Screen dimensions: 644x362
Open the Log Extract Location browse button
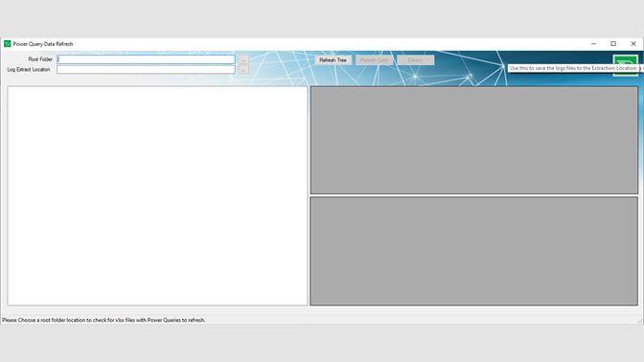pyautogui.click(x=243, y=70)
